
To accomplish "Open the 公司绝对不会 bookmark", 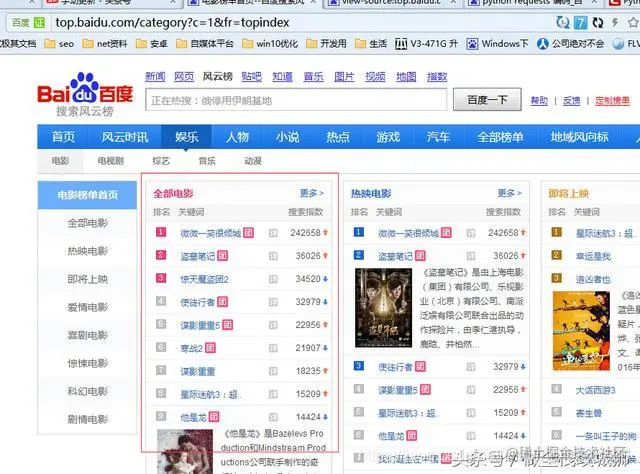I will pos(570,44).
